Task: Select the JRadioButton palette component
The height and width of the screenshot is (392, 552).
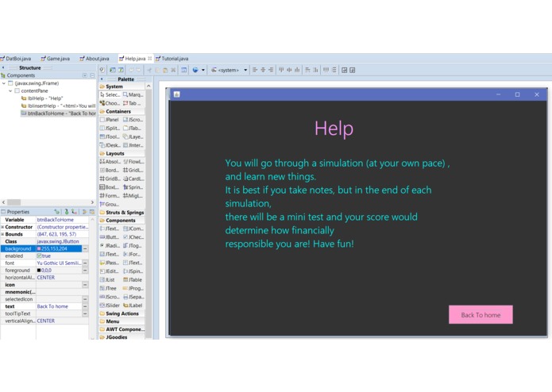Action: point(110,245)
